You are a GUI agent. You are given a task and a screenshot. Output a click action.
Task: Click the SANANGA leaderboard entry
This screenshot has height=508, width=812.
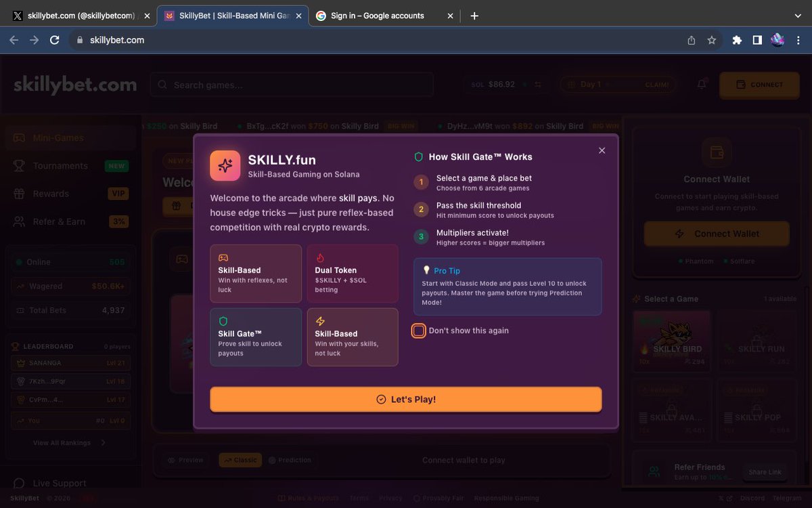(x=70, y=363)
